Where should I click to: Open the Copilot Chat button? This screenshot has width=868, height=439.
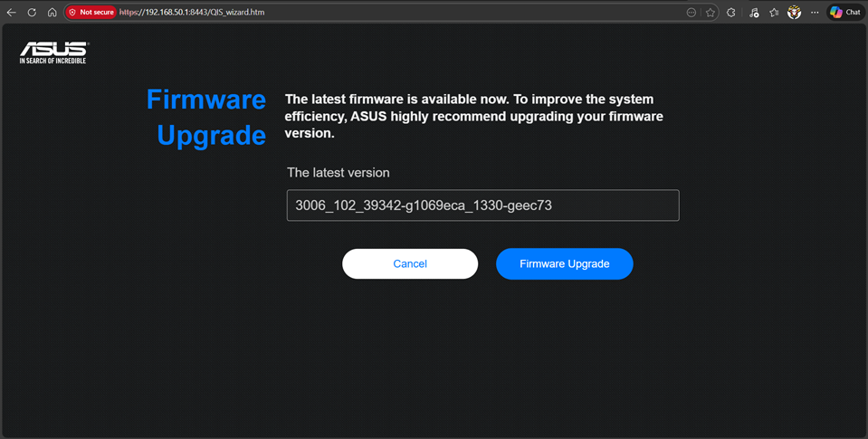pyautogui.click(x=845, y=13)
